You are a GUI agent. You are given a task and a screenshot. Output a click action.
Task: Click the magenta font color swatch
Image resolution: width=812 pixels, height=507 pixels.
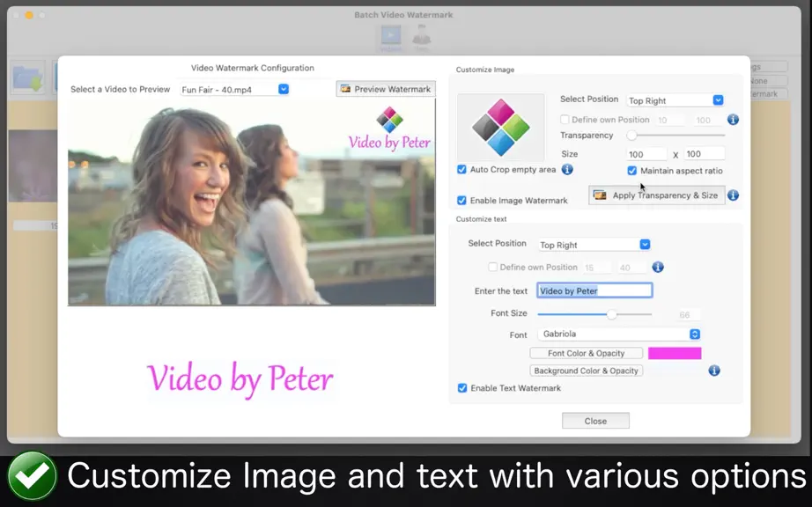click(675, 353)
